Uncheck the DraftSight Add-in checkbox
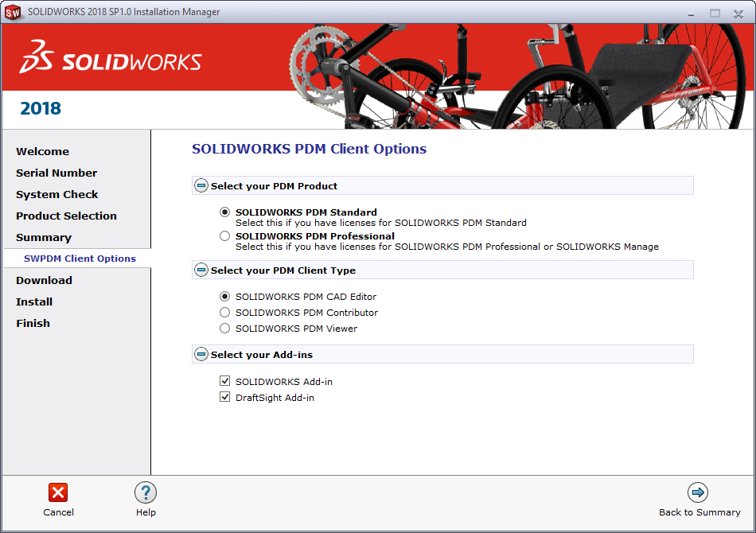756x533 pixels. coord(224,397)
